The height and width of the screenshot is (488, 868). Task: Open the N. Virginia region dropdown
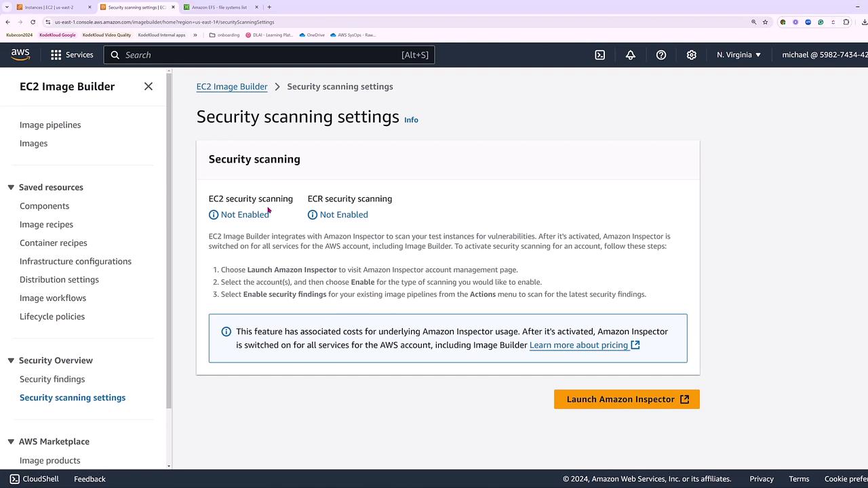(738, 55)
